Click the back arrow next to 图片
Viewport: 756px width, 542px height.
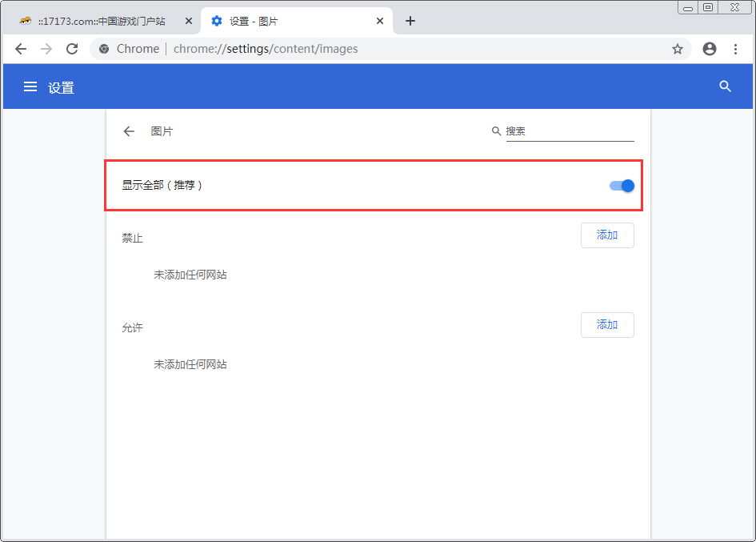coord(129,130)
